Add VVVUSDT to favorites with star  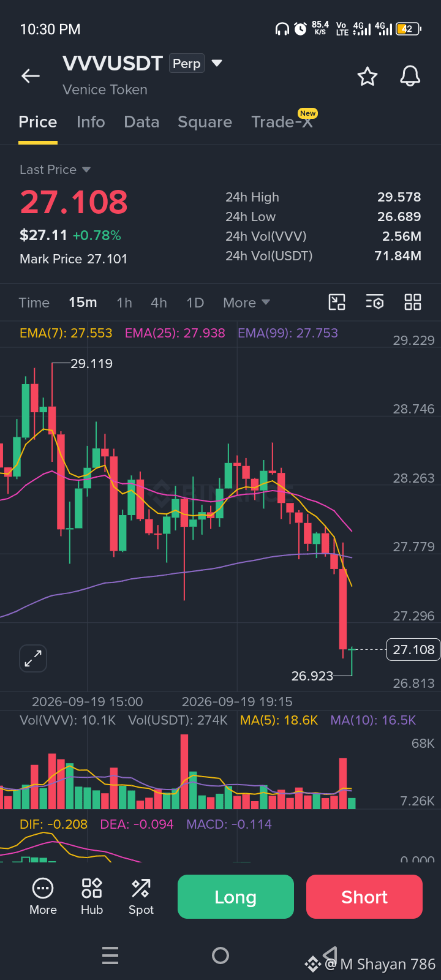[367, 77]
